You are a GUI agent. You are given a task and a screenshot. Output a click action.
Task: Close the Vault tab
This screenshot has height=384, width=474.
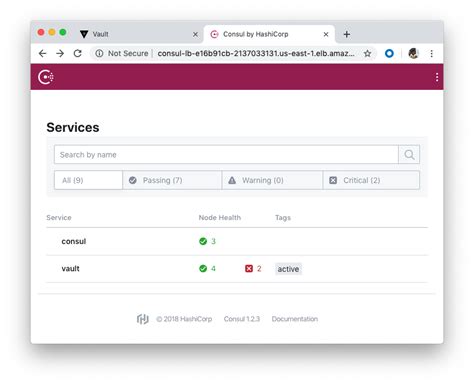click(195, 34)
